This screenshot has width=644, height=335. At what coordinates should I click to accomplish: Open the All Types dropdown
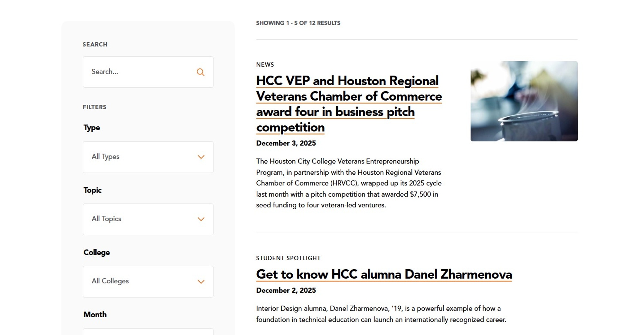click(x=148, y=157)
